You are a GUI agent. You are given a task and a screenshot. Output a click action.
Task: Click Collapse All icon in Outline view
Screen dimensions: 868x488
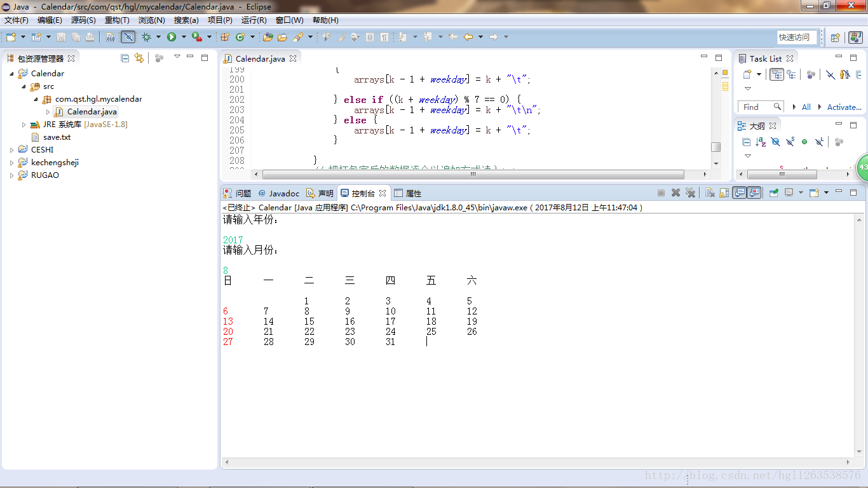[746, 142]
